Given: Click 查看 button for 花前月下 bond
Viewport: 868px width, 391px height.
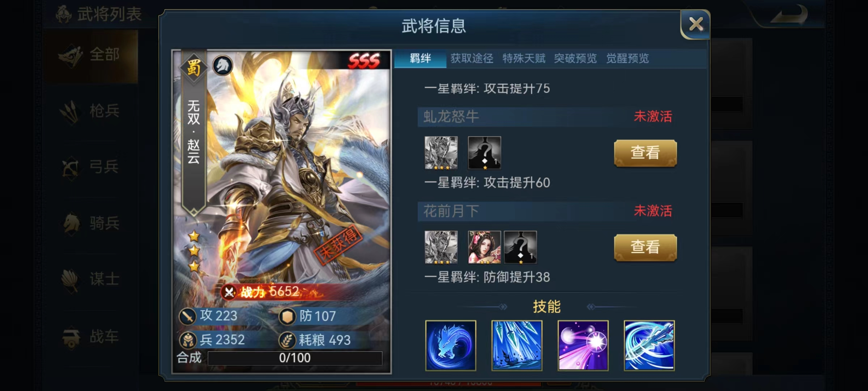Looking at the screenshot, I should coord(646,248).
